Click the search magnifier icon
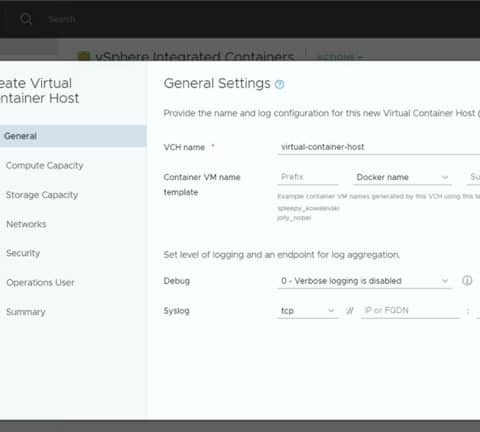Viewport: 480px width, 432px height. [26, 19]
